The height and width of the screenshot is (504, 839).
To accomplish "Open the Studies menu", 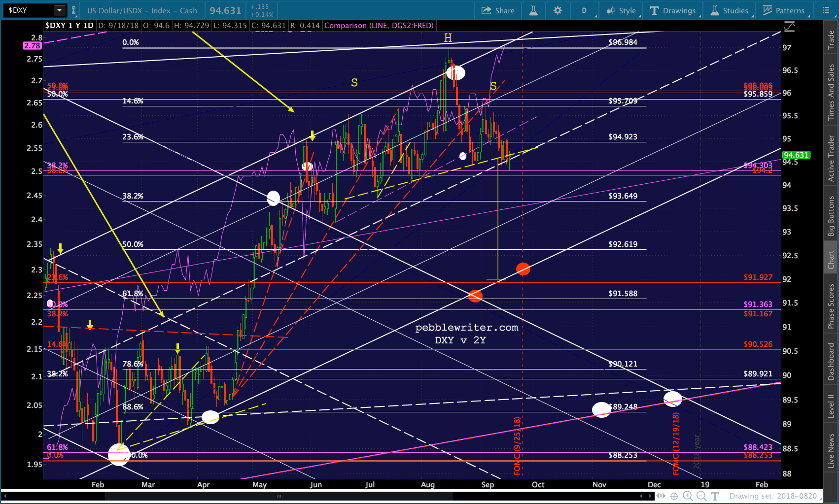I will click(730, 10).
